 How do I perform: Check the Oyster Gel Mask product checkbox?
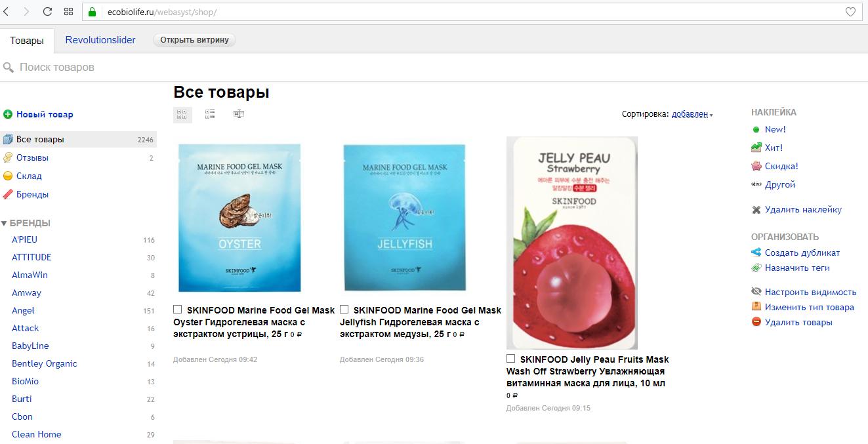point(178,310)
